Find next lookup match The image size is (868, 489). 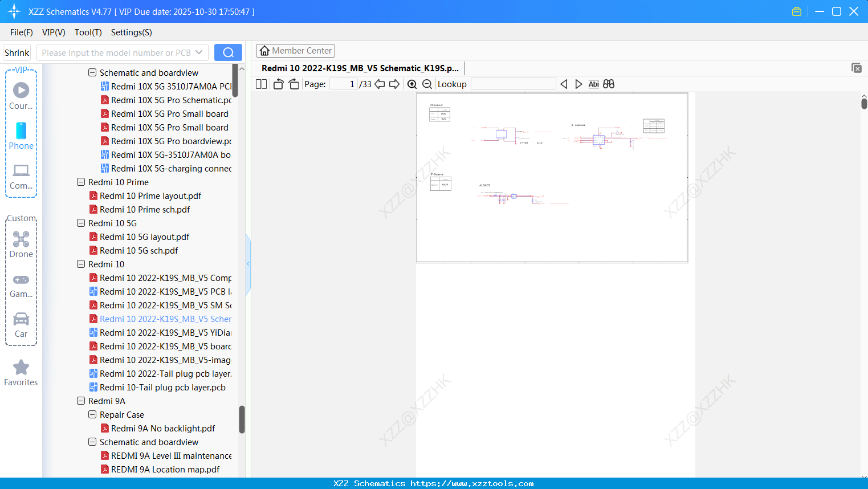click(x=578, y=84)
